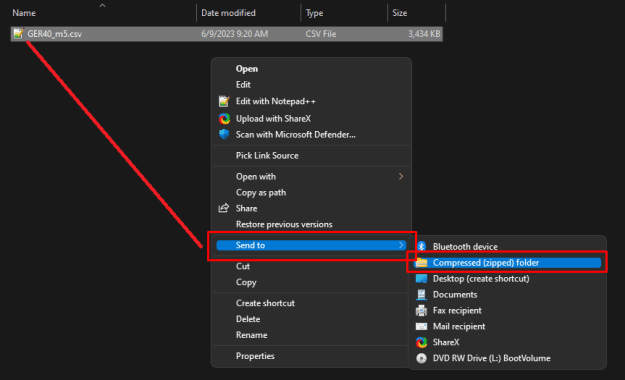Select Scan with Microsoft Defender
Screen dimensions: 625x380
[295, 134]
